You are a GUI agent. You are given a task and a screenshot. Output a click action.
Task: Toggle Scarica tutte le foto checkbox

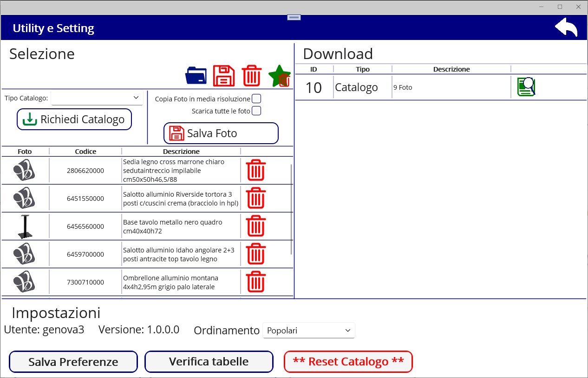[256, 111]
